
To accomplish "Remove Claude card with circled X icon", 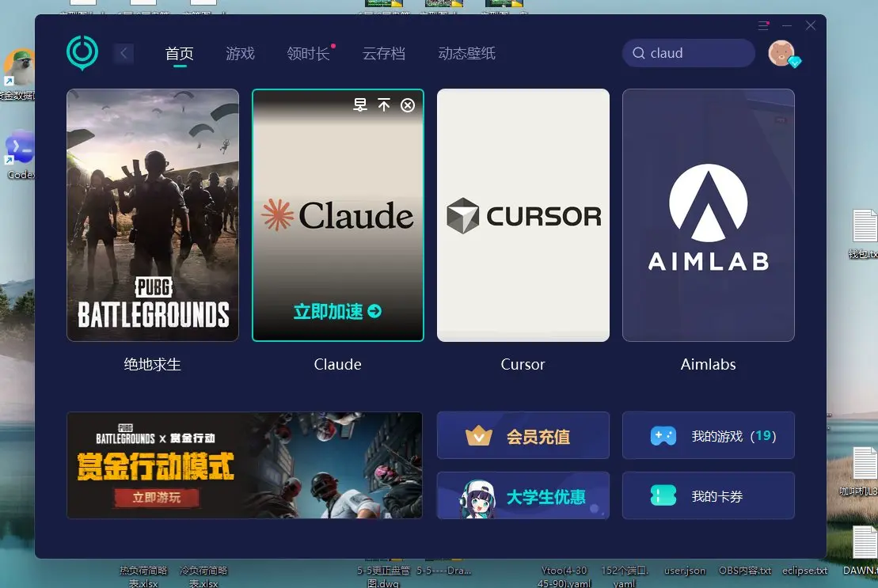I will (x=408, y=105).
